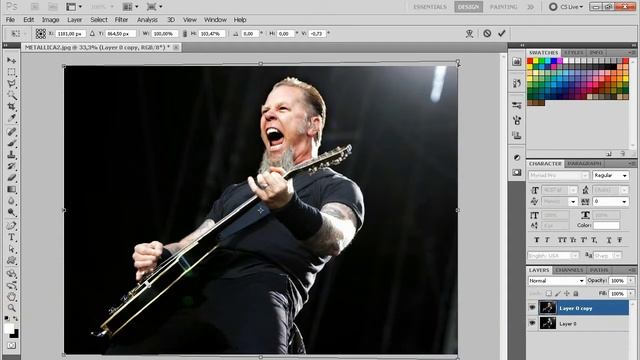
Task: Open the File menu
Action: [10, 20]
